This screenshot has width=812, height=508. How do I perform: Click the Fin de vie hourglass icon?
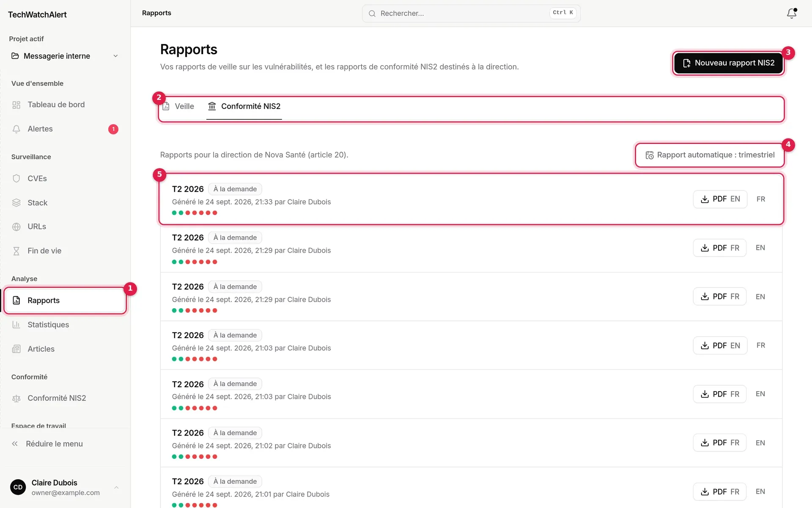[16, 251]
